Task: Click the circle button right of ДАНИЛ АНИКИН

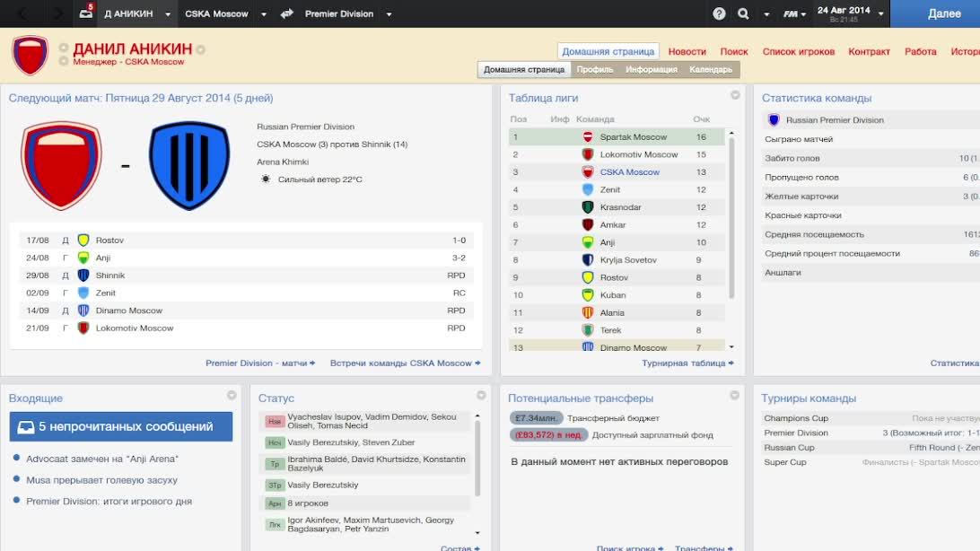Action: (x=201, y=49)
